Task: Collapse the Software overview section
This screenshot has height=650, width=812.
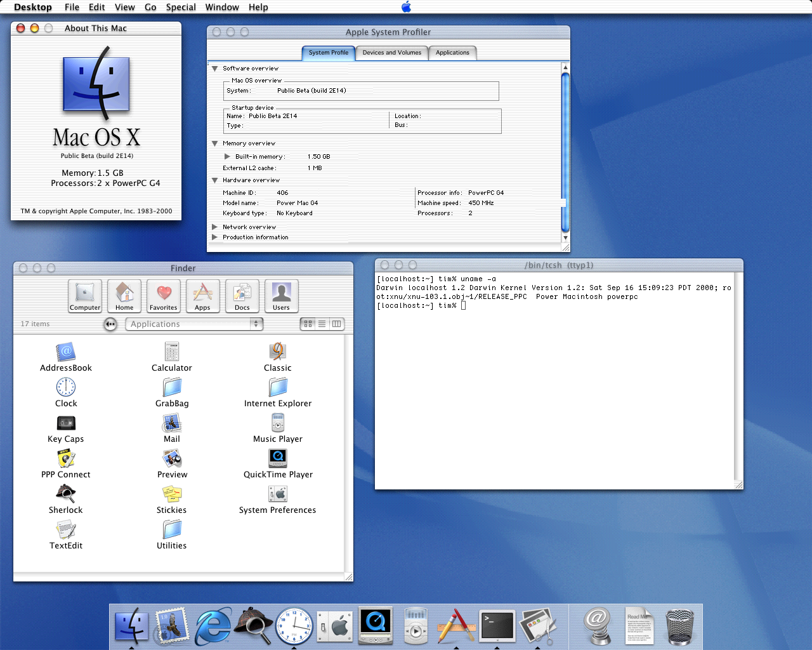Action: (x=215, y=69)
